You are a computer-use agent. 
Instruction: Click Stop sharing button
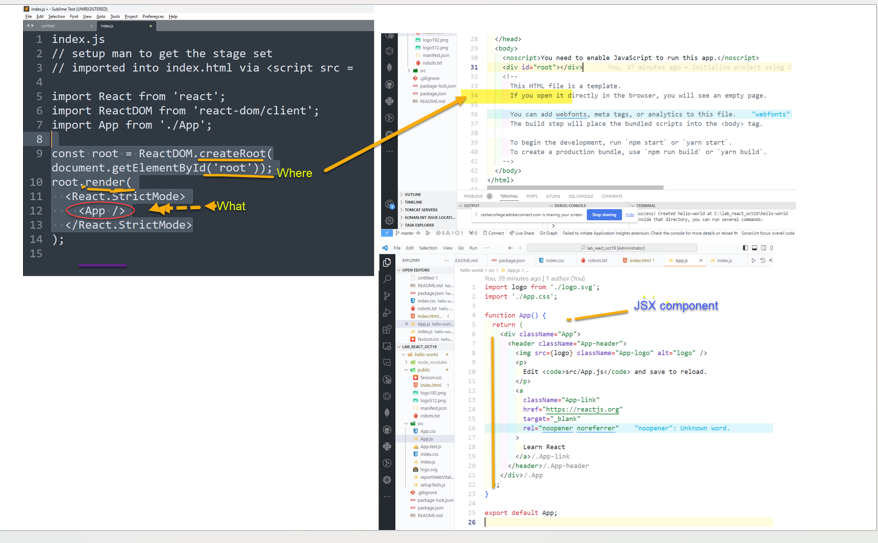tap(604, 214)
